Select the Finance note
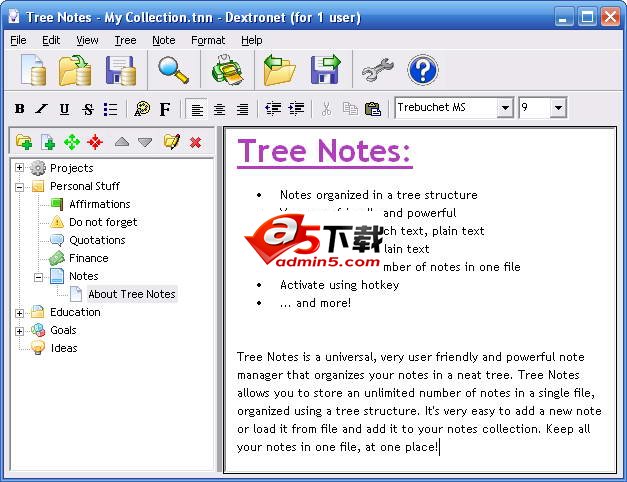The width and height of the screenshot is (627, 482). (88, 258)
